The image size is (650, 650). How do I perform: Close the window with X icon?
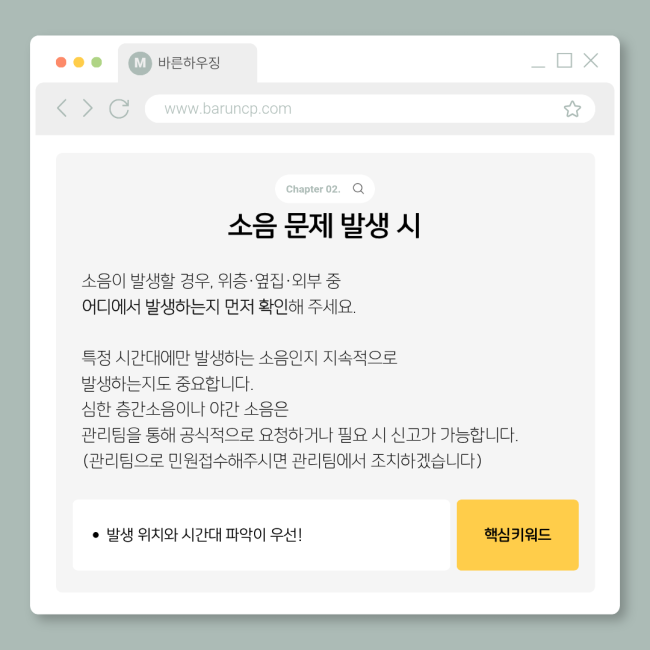tap(591, 61)
